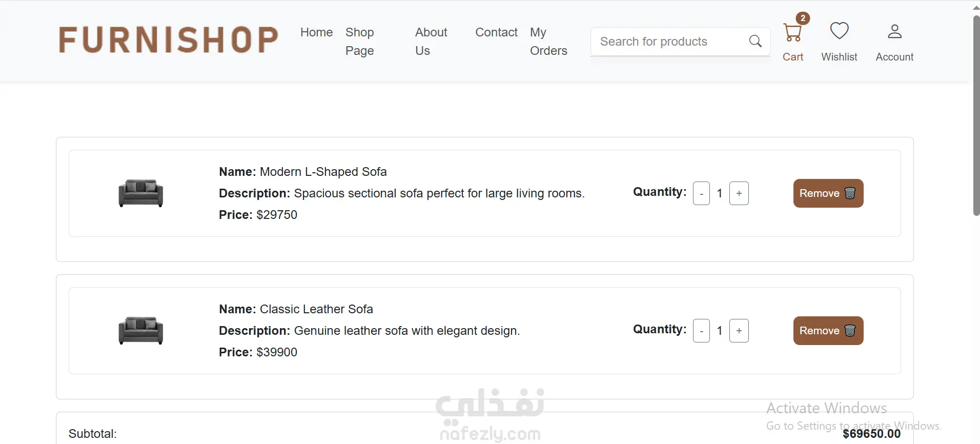
Task: Open the shopping cart icon
Action: click(x=792, y=33)
